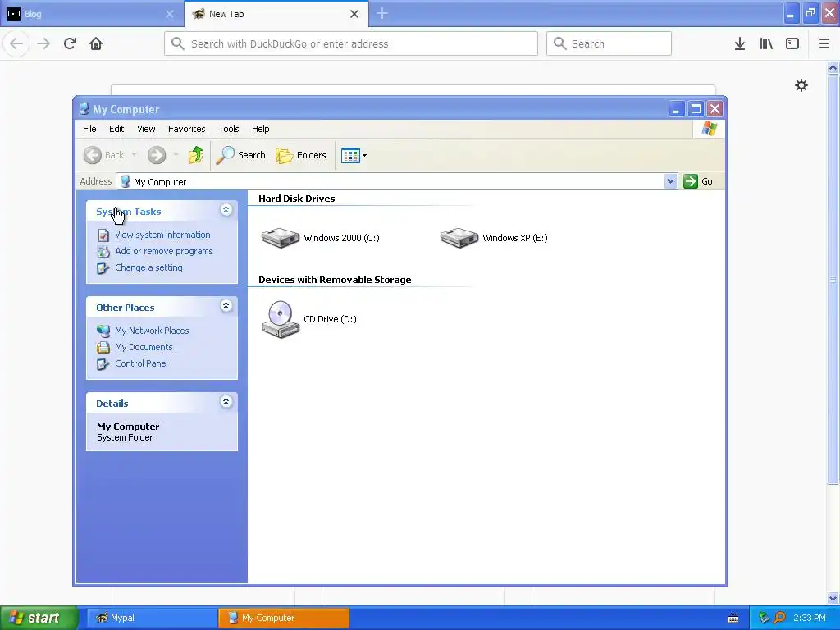The width and height of the screenshot is (840, 630).
Task: Open the File menu
Action: [x=89, y=129]
